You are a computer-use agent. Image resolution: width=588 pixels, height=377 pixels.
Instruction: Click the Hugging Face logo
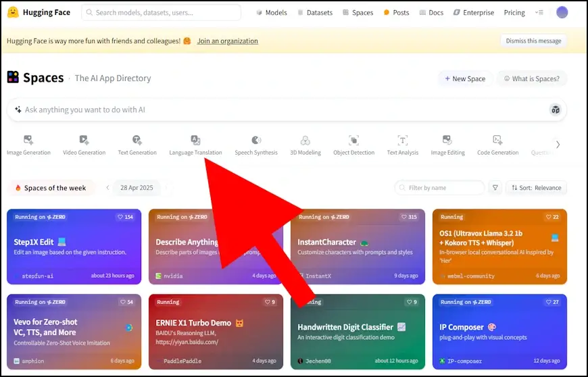(x=13, y=12)
